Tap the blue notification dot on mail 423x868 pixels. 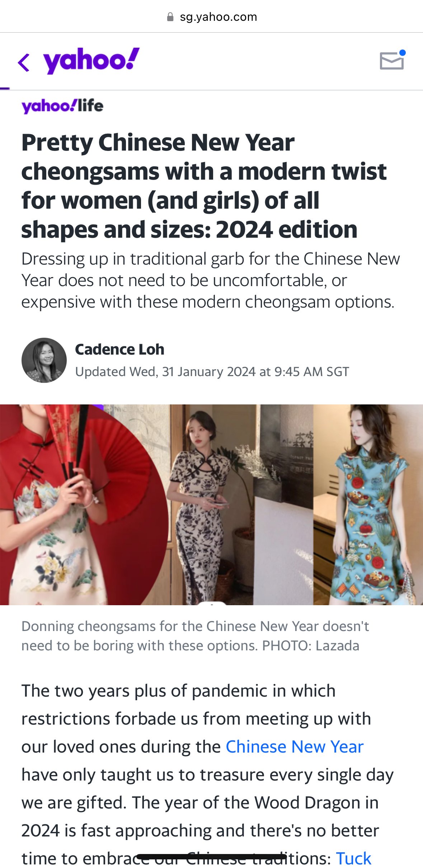coord(403,53)
